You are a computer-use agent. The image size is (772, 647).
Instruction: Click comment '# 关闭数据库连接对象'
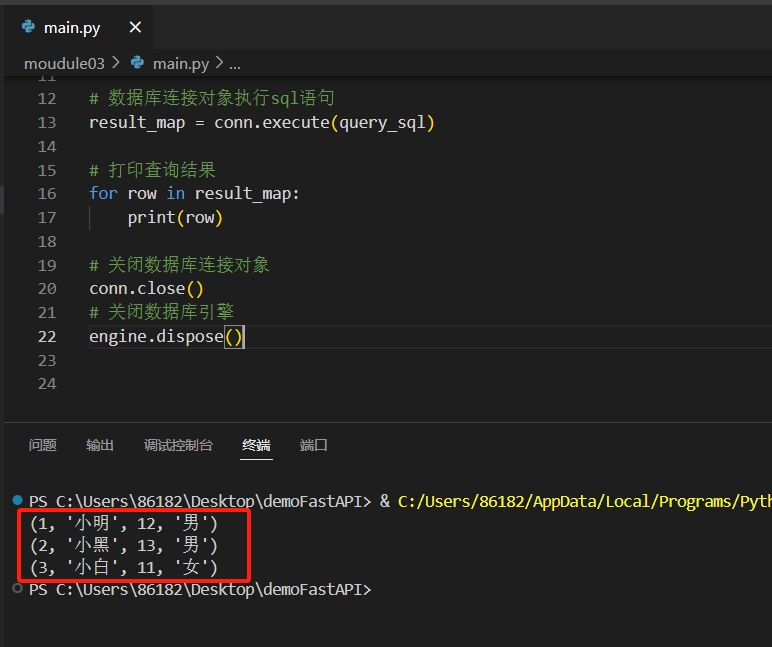(179, 265)
